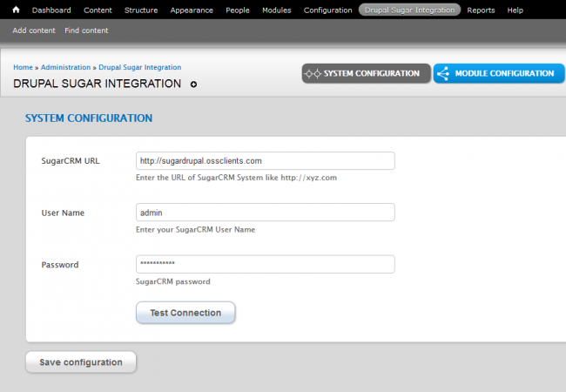566x392 pixels.
Task: Follow the Home breadcrumb link
Action: tap(24, 67)
